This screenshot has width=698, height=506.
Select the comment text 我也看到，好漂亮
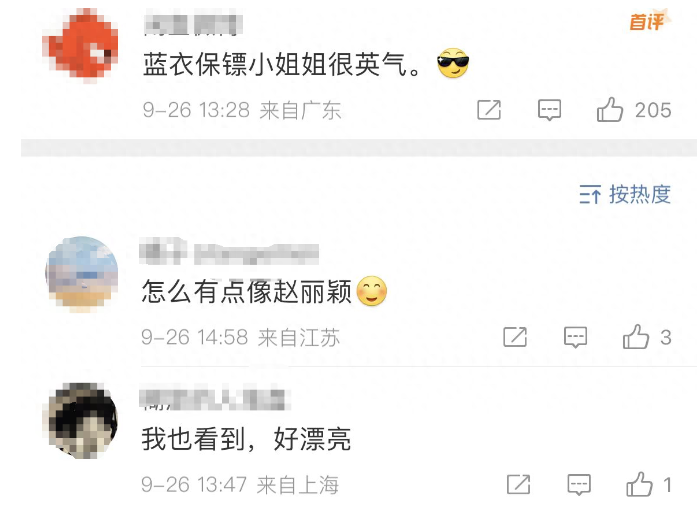pos(246,439)
